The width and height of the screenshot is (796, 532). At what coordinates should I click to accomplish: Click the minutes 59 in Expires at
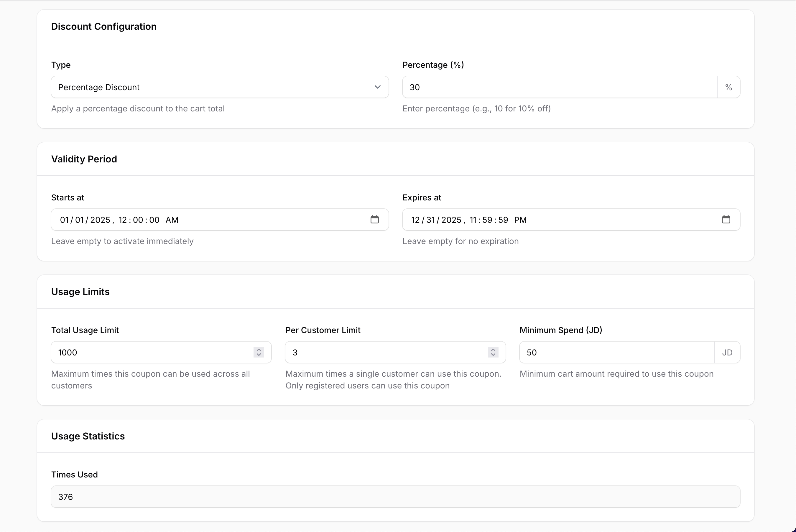(487, 220)
